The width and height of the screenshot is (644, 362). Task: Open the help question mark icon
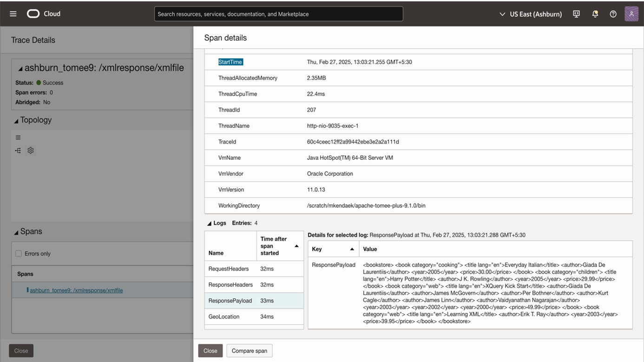[x=613, y=14]
